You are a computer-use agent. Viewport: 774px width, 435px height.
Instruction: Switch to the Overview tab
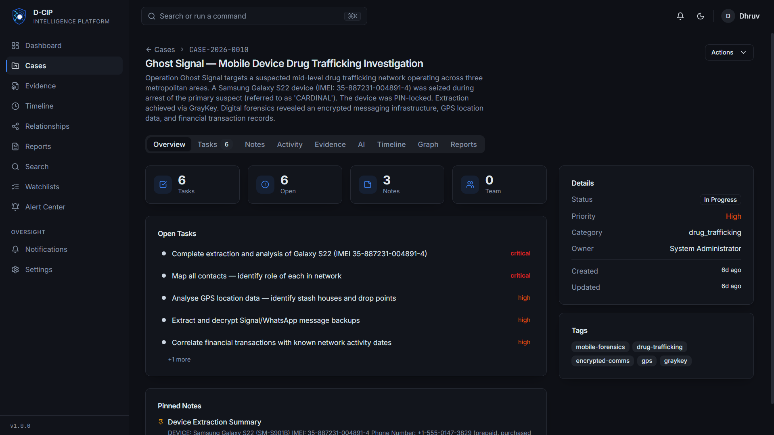point(169,145)
